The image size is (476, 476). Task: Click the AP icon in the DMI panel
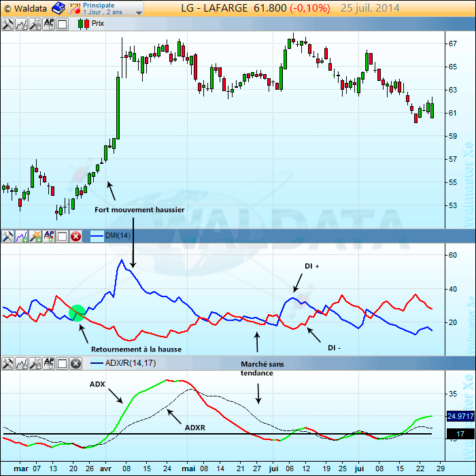click(x=49, y=236)
